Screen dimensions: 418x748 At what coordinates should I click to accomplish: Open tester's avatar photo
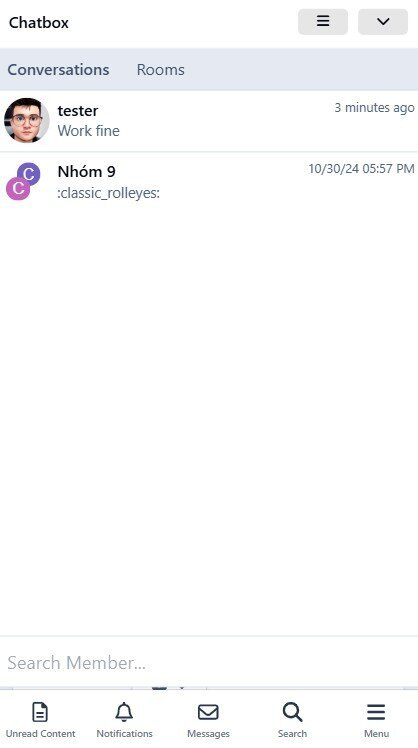tap(27, 121)
